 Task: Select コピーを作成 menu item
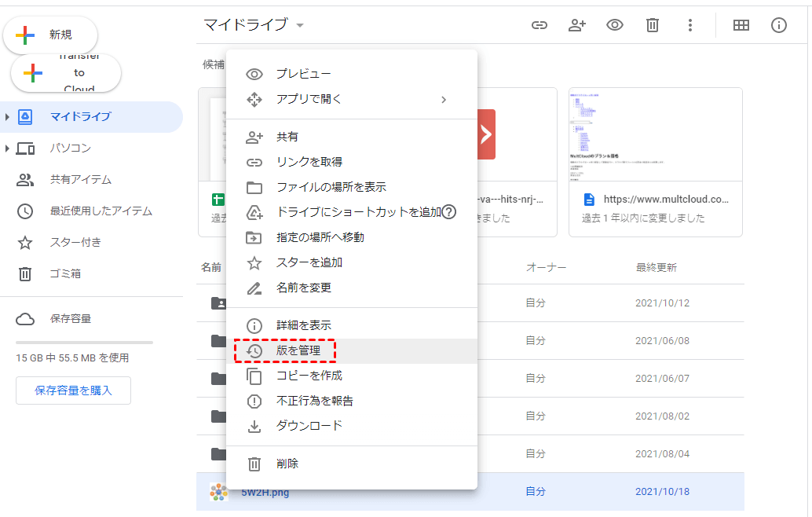(x=352, y=376)
